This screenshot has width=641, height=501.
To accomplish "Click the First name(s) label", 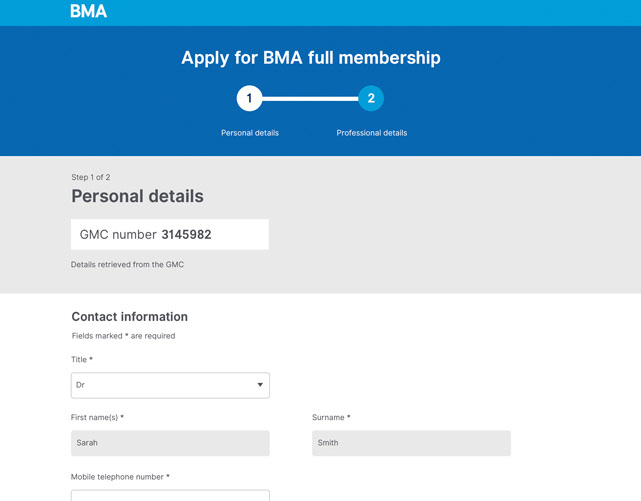I will coord(97,417).
